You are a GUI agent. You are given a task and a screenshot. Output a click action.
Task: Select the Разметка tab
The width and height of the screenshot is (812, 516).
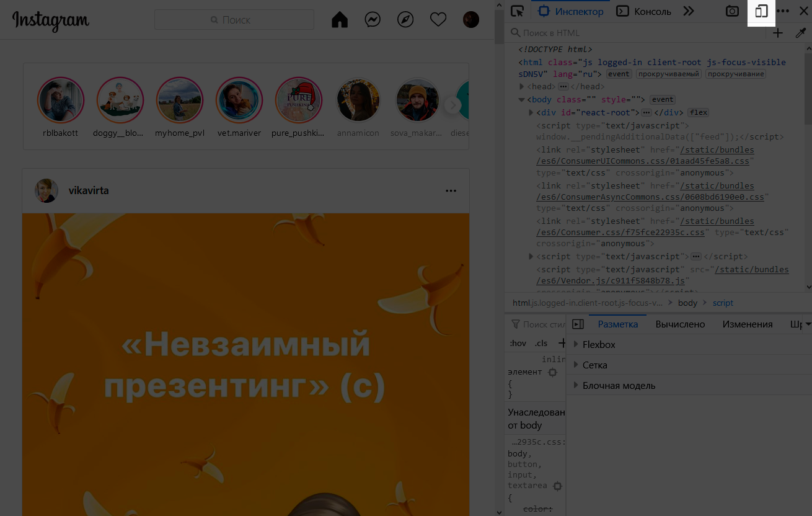[x=618, y=324]
